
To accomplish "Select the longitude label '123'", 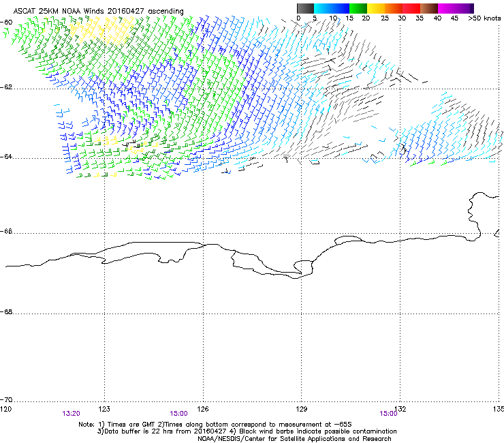I will [x=104, y=409].
